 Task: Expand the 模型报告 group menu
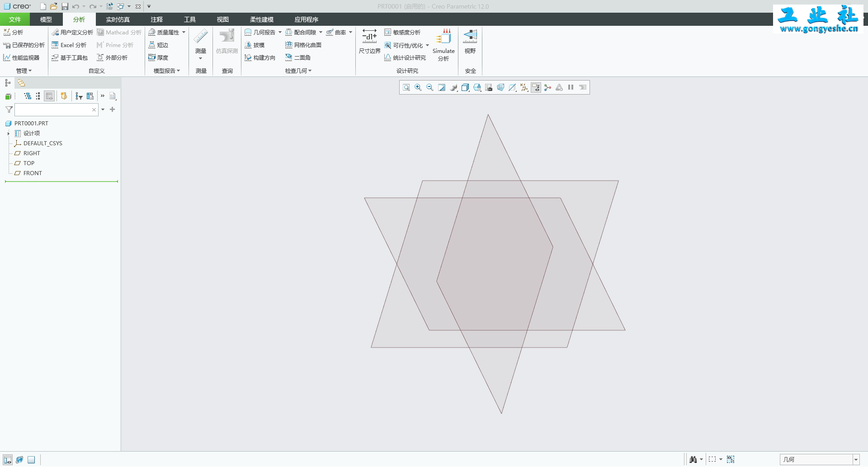[167, 71]
